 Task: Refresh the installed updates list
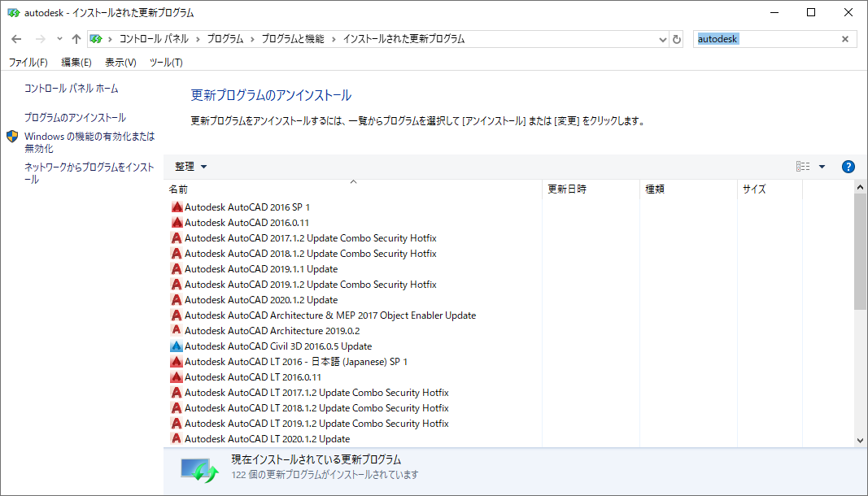tap(677, 39)
